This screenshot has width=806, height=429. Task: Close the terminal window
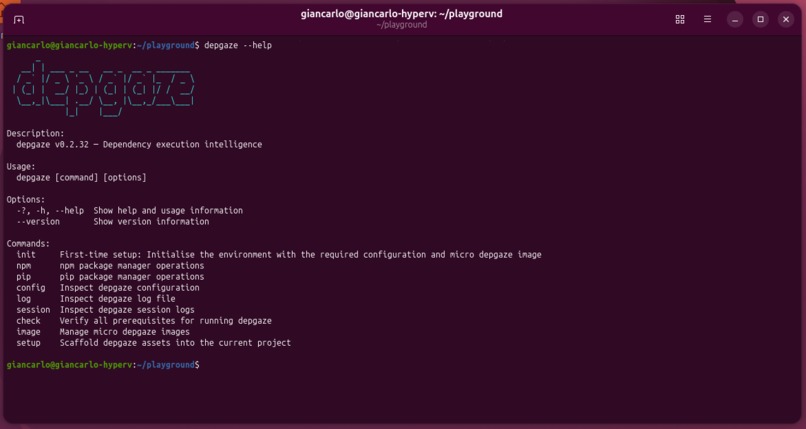point(785,20)
